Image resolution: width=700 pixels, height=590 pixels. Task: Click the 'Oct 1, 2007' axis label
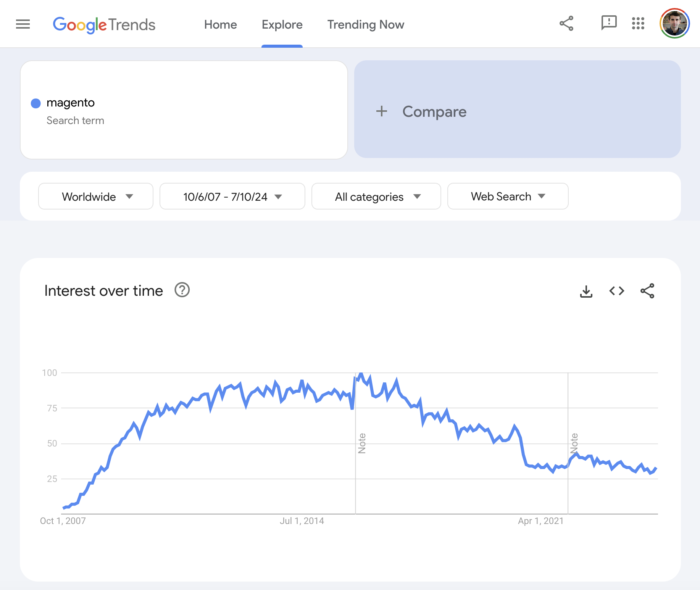coord(63,521)
